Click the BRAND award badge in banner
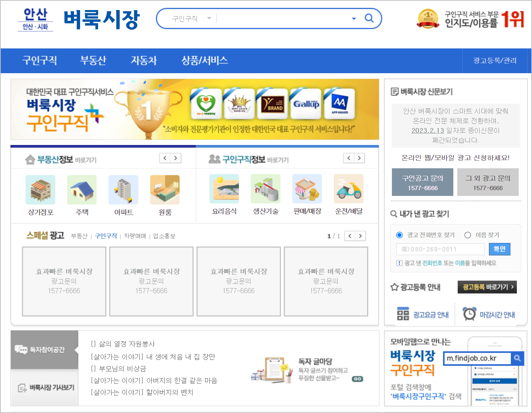Screen dimensions: 532x413 [273, 104]
